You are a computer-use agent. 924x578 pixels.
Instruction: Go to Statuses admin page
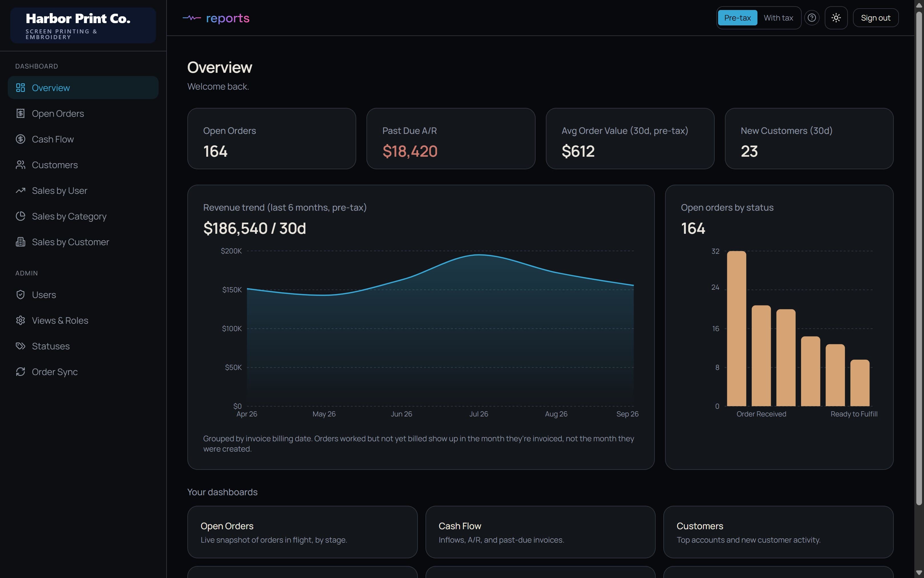tap(83, 346)
